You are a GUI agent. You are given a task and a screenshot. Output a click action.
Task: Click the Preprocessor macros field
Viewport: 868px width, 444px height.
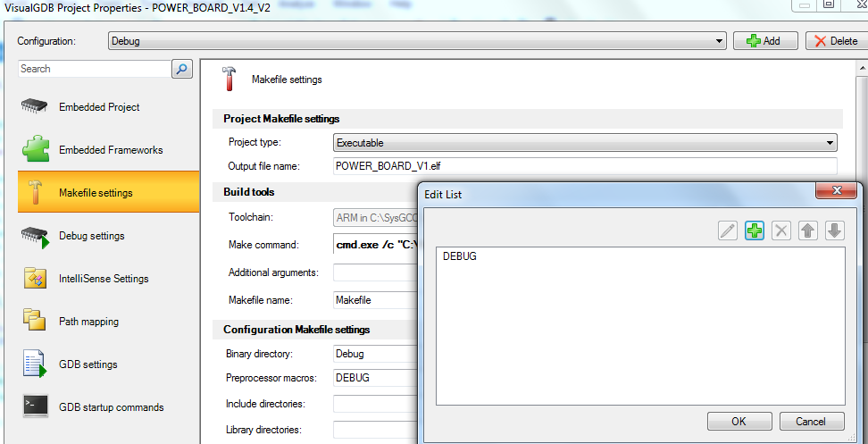coord(375,378)
